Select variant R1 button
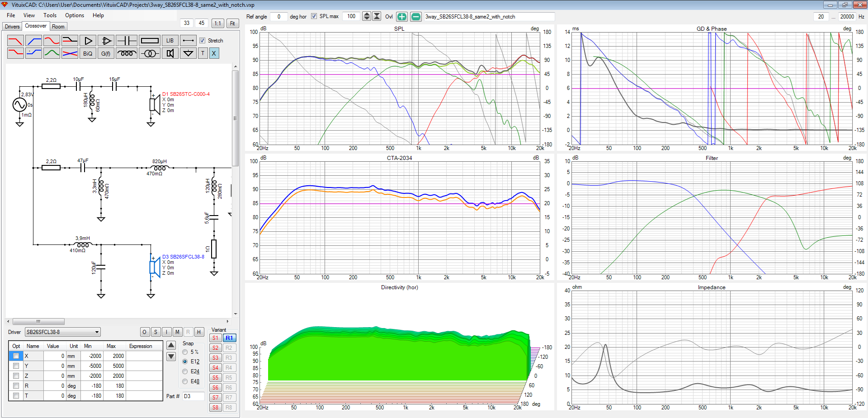Screen dimensions: 868x418 [x=229, y=338]
